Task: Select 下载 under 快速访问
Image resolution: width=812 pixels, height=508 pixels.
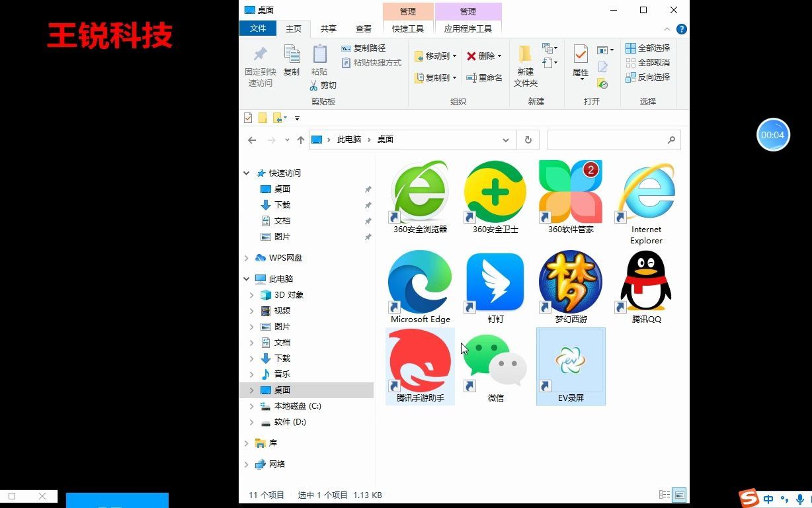Action: click(282, 205)
